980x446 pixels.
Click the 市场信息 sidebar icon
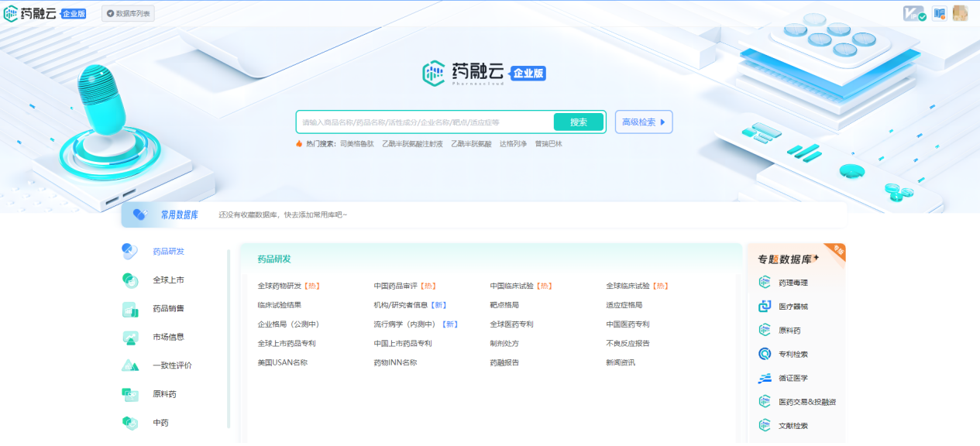[130, 338]
